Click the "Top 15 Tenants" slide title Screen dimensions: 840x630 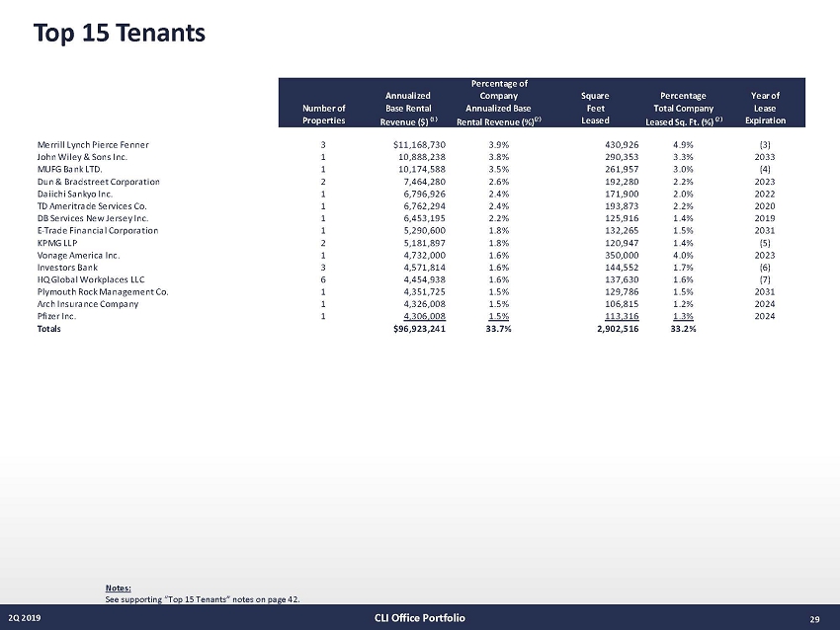coord(120,34)
